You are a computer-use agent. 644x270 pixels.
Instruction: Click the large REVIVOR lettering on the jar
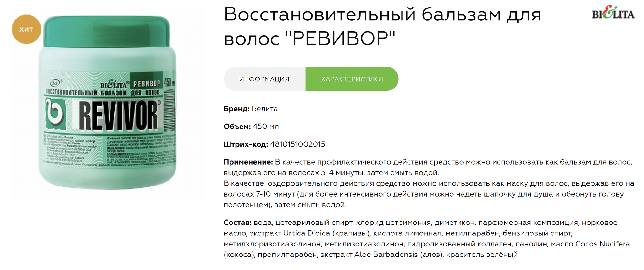[x=118, y=115]
